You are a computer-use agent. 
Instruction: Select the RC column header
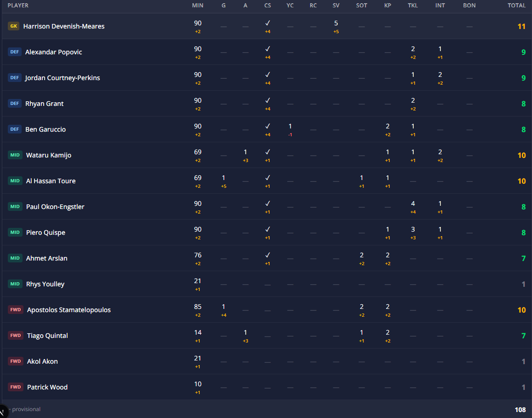click(x=313, y=6)
